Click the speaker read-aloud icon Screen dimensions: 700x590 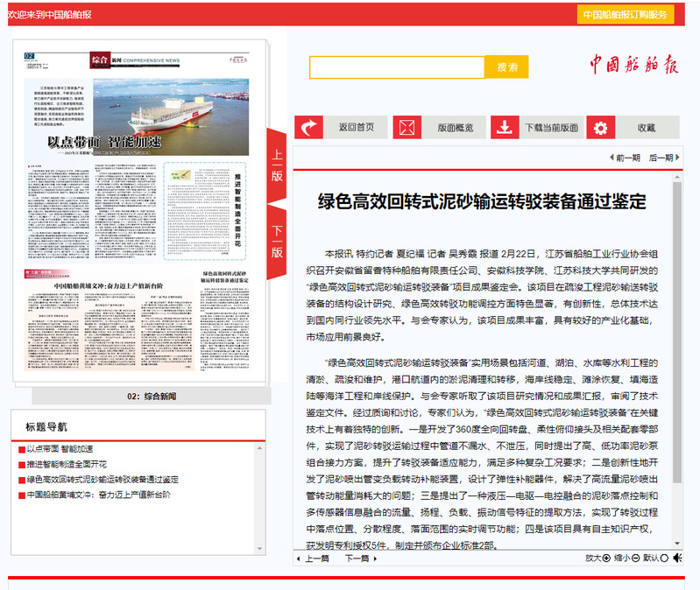click(677, 558)
